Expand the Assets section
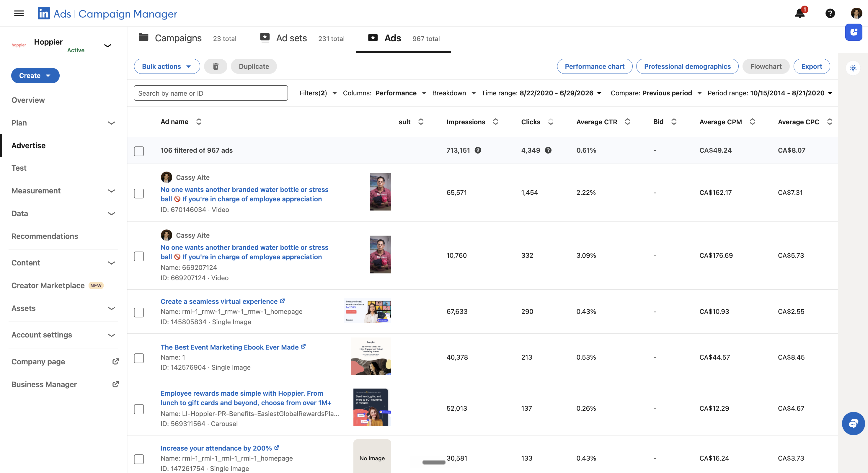Screen dimensions: 868x473 coord(112,308)
